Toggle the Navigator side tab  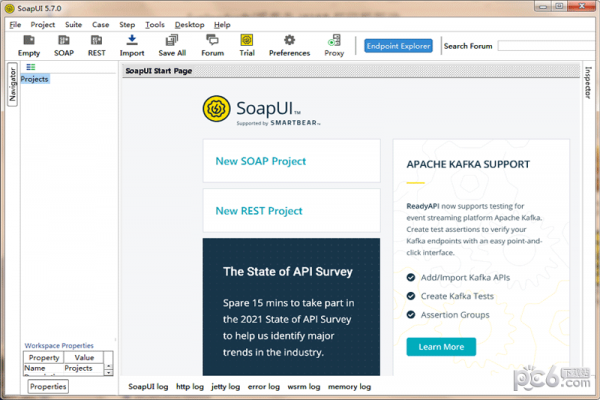13,84
